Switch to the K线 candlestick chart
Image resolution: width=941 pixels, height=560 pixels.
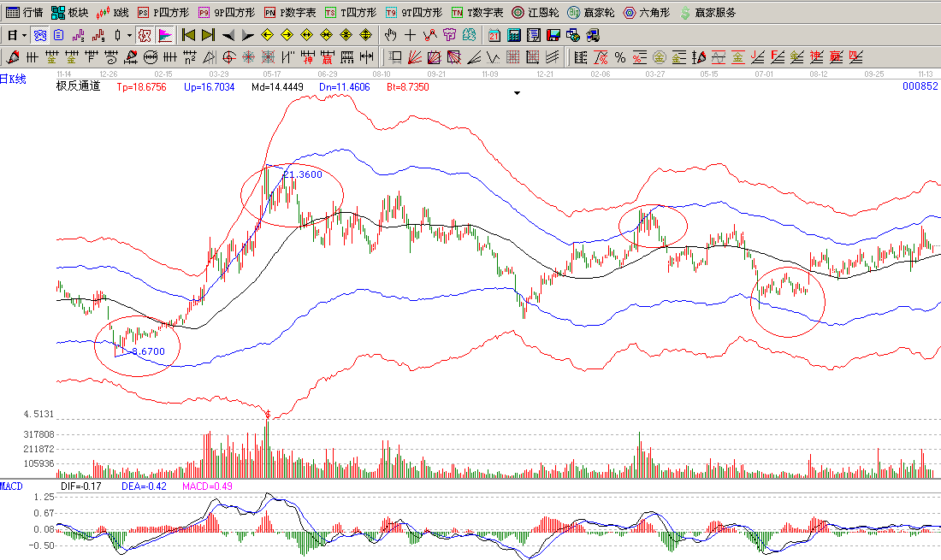tap(112, 13)
